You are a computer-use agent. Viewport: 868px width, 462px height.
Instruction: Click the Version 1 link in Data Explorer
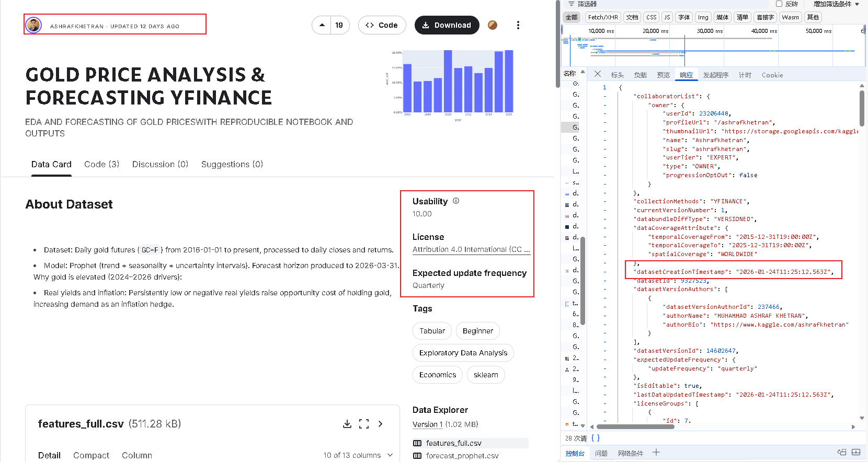click(x=428, y=424)
